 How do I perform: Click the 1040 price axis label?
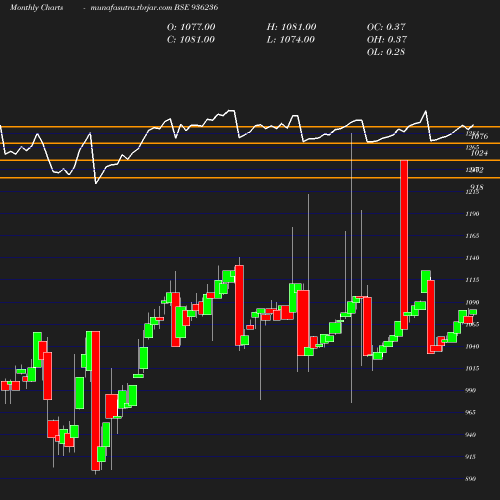point(472,346)
